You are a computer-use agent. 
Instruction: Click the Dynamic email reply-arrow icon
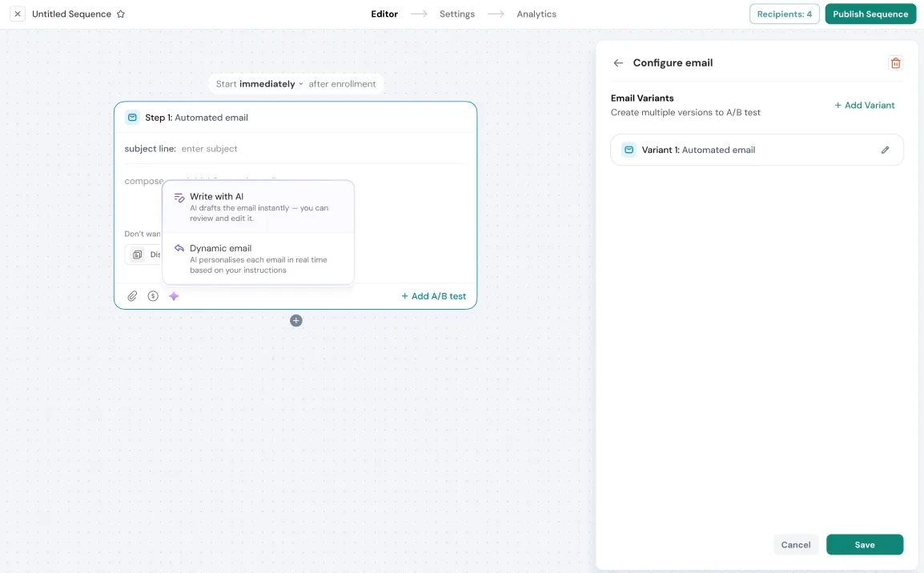179,249
